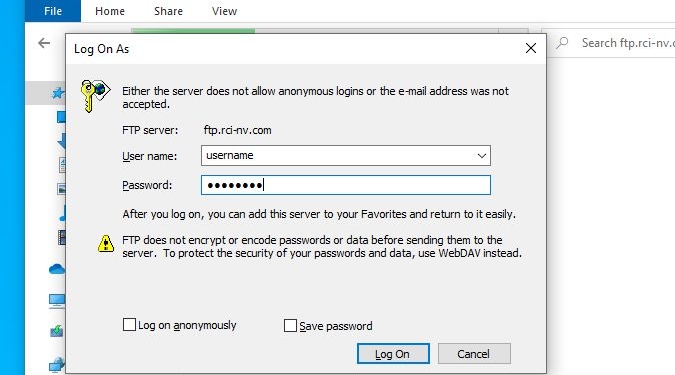675x375 pixels.
Task: Check the Save password box
Action: pyautogui.click(x=290, y=325)
